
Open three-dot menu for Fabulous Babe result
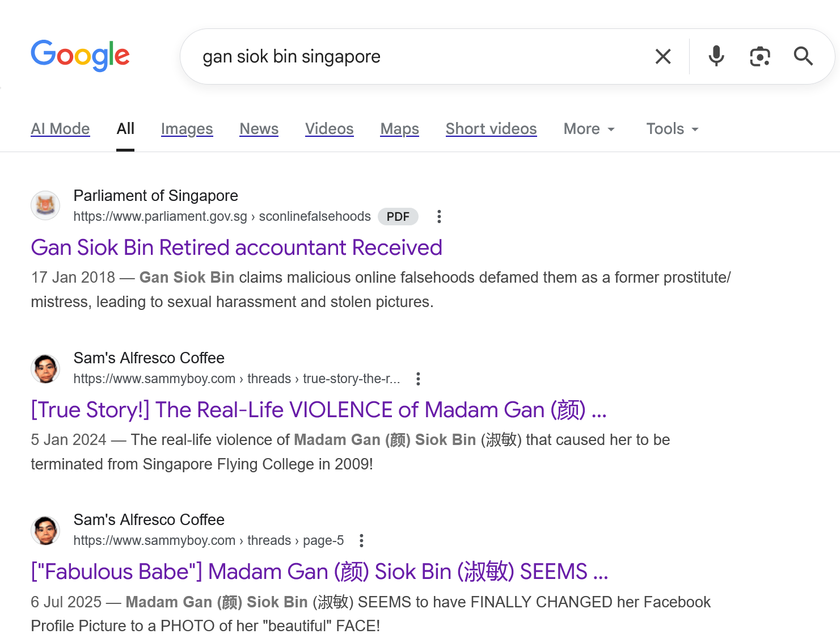[x=361, y=540]
